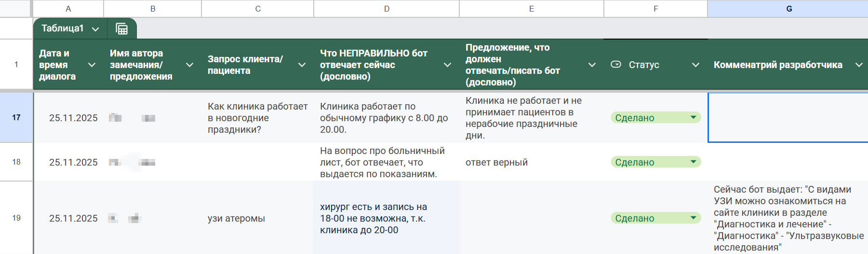Viewport: 868px width, 254px height.
Task: Select cell 'ответ верный'
Action: [x=532, y=162]
